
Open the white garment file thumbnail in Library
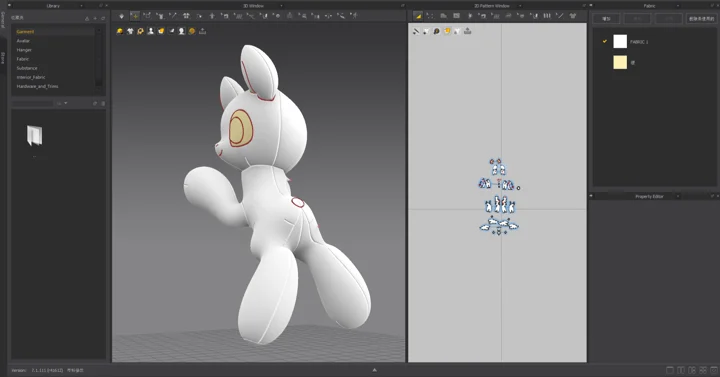(34, 135)
